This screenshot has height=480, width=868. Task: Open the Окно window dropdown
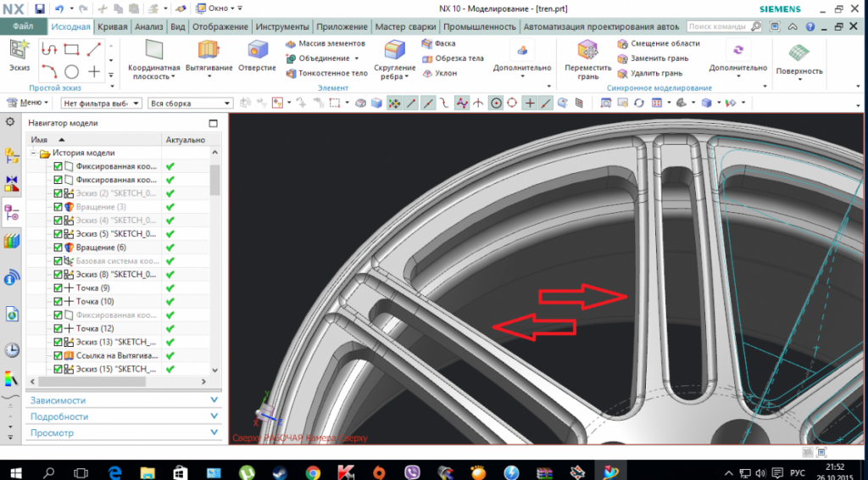tap(220, 8)
